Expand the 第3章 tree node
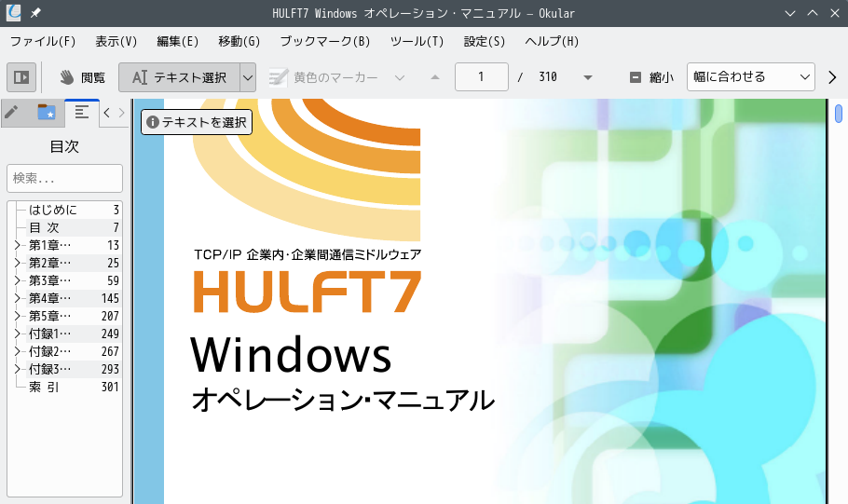 point(18,280)
